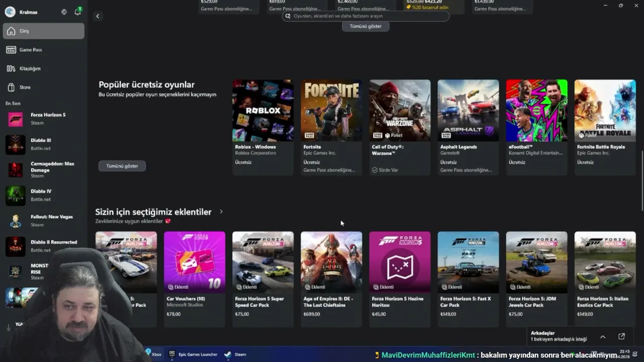Click the search magnifier icon
Screen dimensions: 644x362
288,16
